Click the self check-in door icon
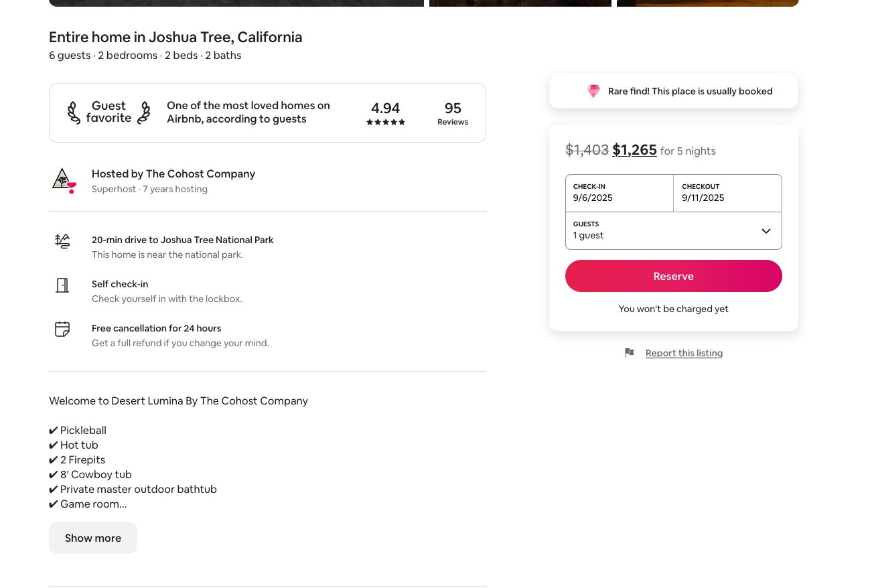The width and height of the screenshot is (870, 588). tap(62, 285)
